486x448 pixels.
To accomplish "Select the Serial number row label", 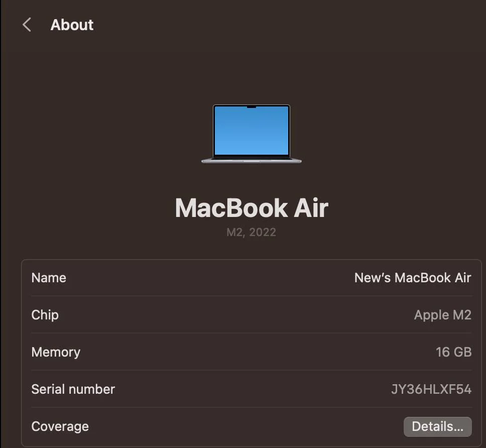I will click(73, 389).
